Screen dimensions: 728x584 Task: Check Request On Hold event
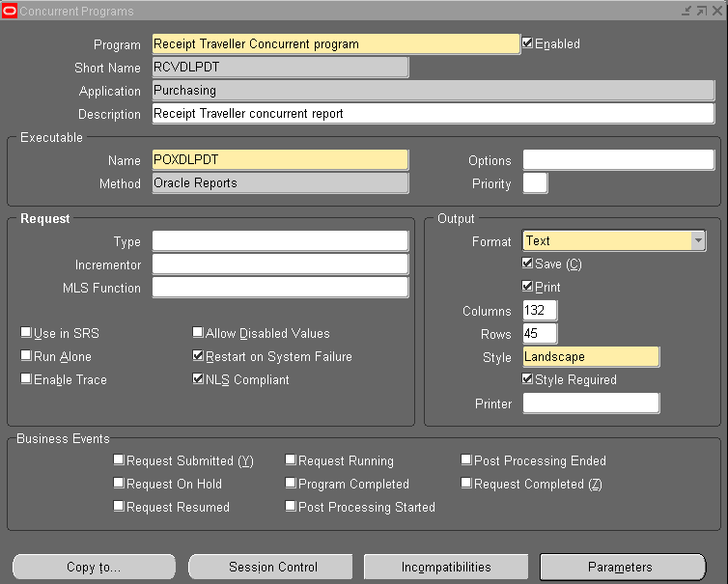tap(119, 483)
